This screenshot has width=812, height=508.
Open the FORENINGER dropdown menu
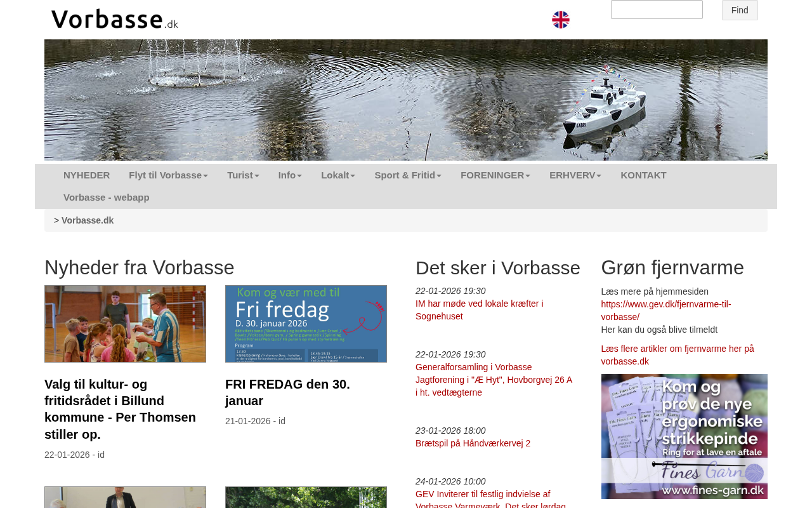click(x=495, y=175)
